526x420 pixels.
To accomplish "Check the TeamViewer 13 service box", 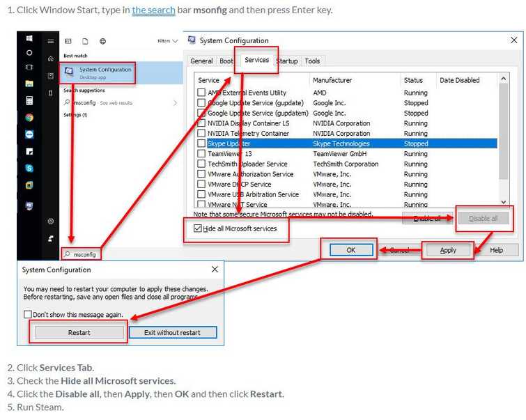I will pos(201,154).
